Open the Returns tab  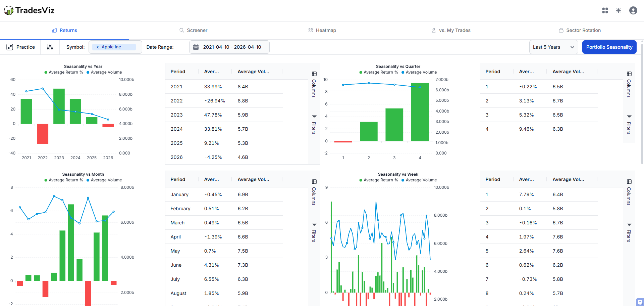(x=64, y=30)
